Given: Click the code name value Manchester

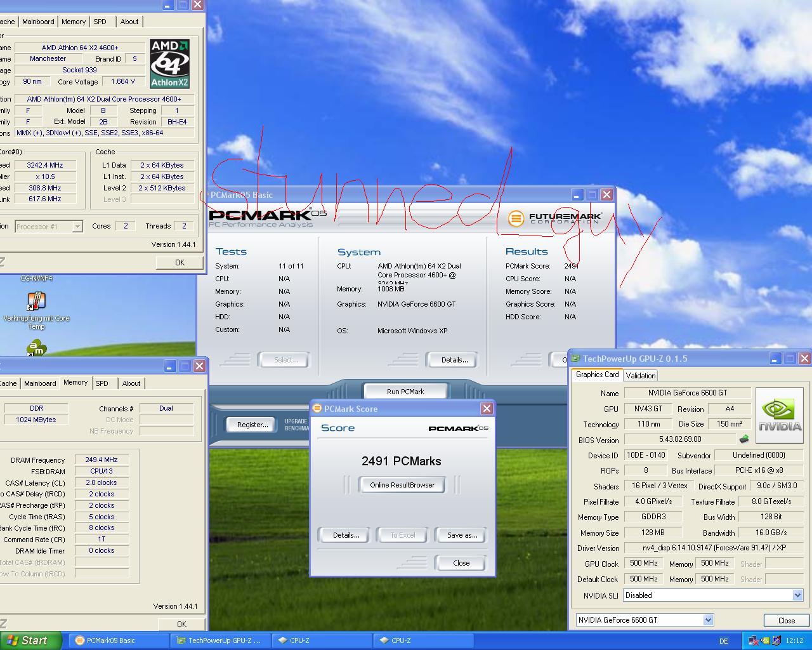Looking at the screenshot, I should pyautogui.click(x=48, y=58).
